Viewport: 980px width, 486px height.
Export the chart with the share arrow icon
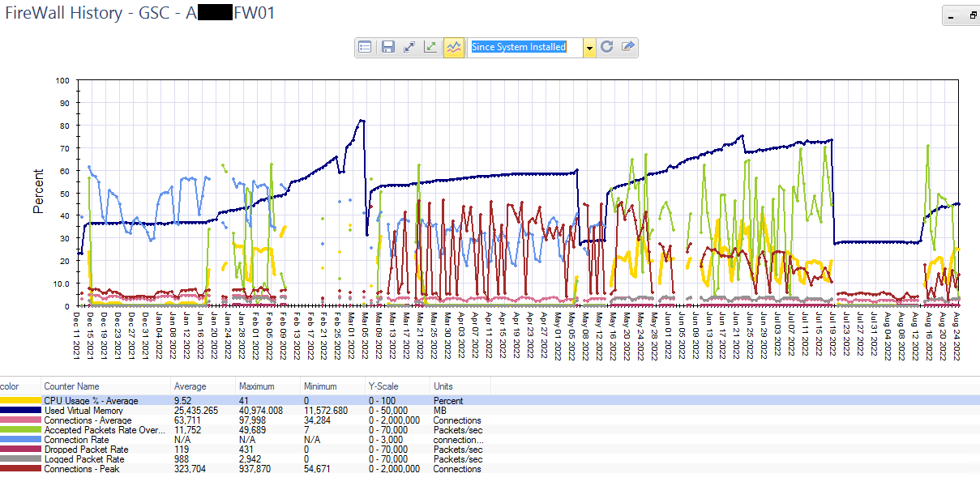627,47
